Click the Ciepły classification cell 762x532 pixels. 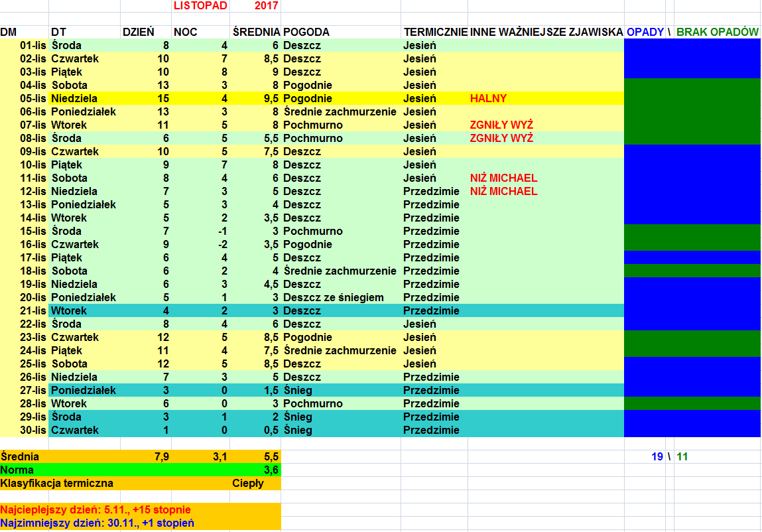[x=248, y=483]
